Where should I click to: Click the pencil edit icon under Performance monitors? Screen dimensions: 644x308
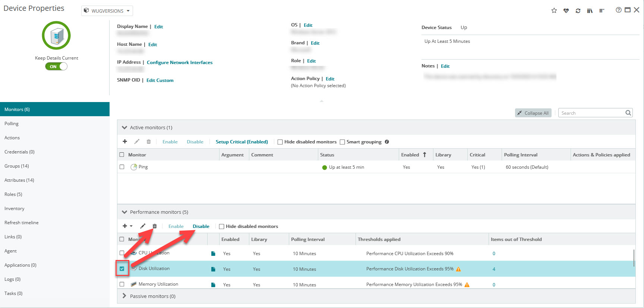(143, 226)
